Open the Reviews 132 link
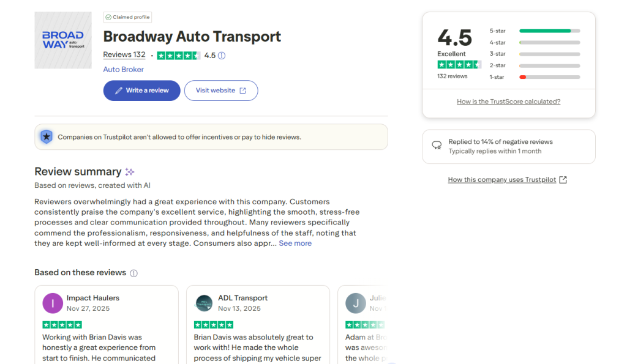 coord(124,54)
